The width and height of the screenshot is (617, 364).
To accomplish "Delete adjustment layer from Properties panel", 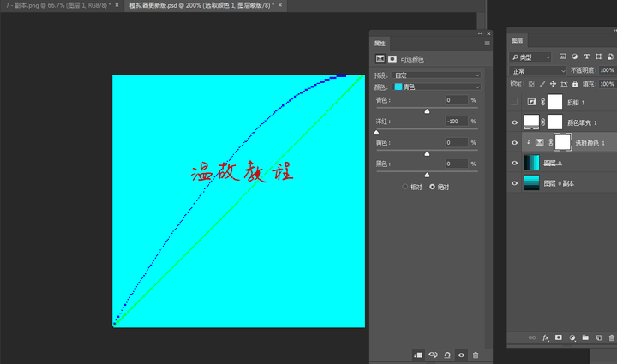I will click(476, 355).
